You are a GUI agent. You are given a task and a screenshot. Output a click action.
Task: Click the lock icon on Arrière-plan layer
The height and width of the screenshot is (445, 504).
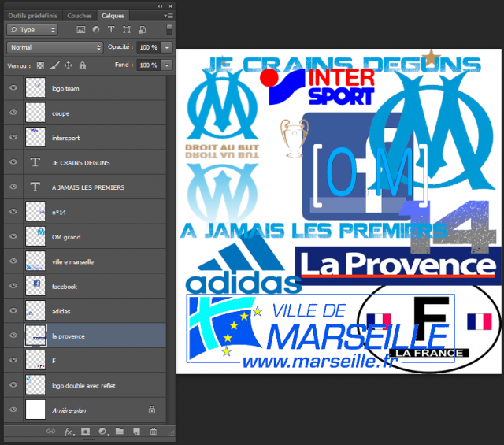tap(152, 410)
